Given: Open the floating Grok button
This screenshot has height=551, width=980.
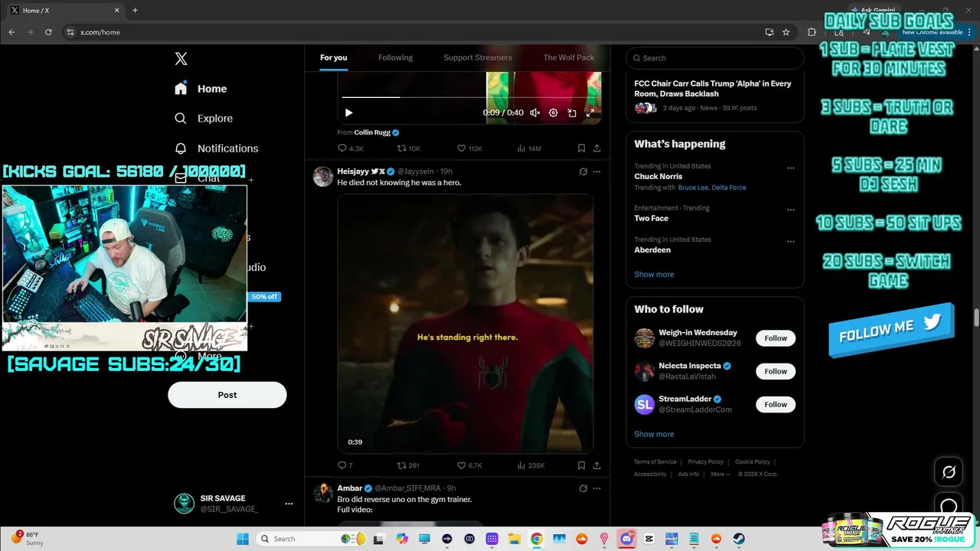Looking at the screenshot, I should [949, 471].
